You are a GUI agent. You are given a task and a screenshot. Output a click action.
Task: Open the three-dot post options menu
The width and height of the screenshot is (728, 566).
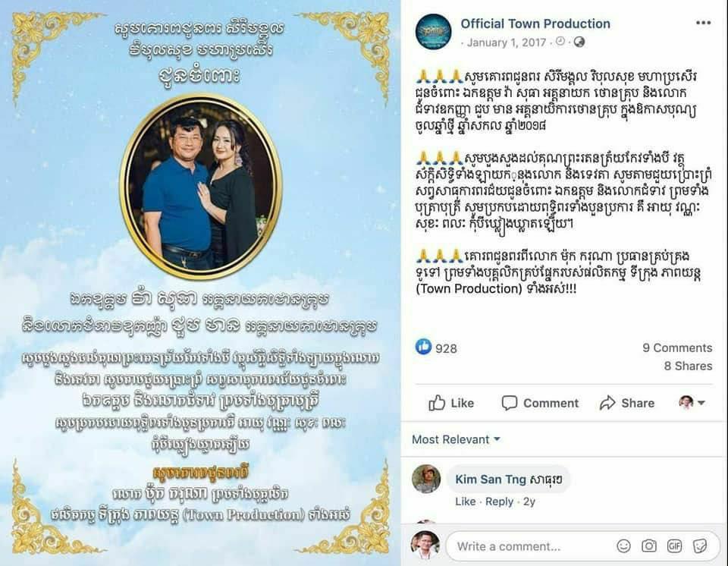(703, 23)
